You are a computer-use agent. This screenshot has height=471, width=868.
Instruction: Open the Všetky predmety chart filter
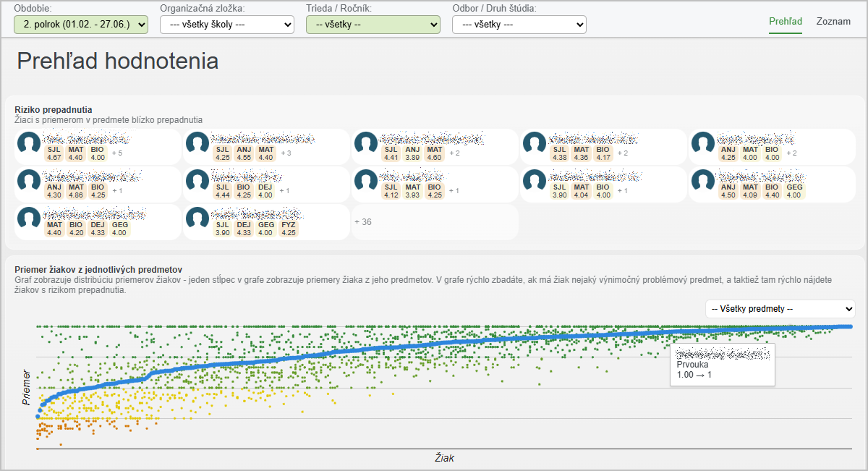pos(780,309)
